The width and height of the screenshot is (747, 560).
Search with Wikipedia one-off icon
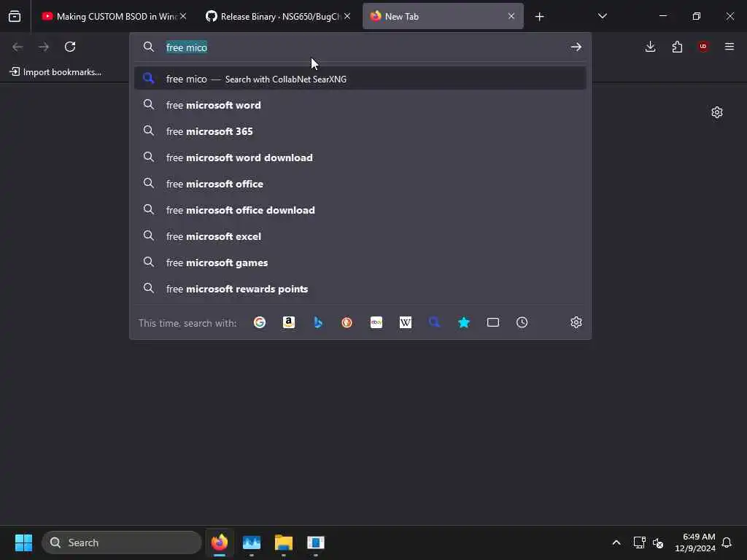(406, 322)
